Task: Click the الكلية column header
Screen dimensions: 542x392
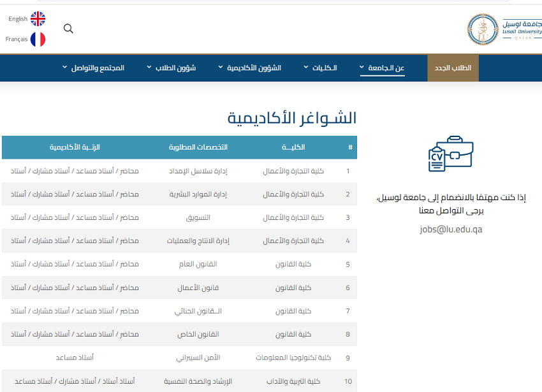Action: point(293,148)
